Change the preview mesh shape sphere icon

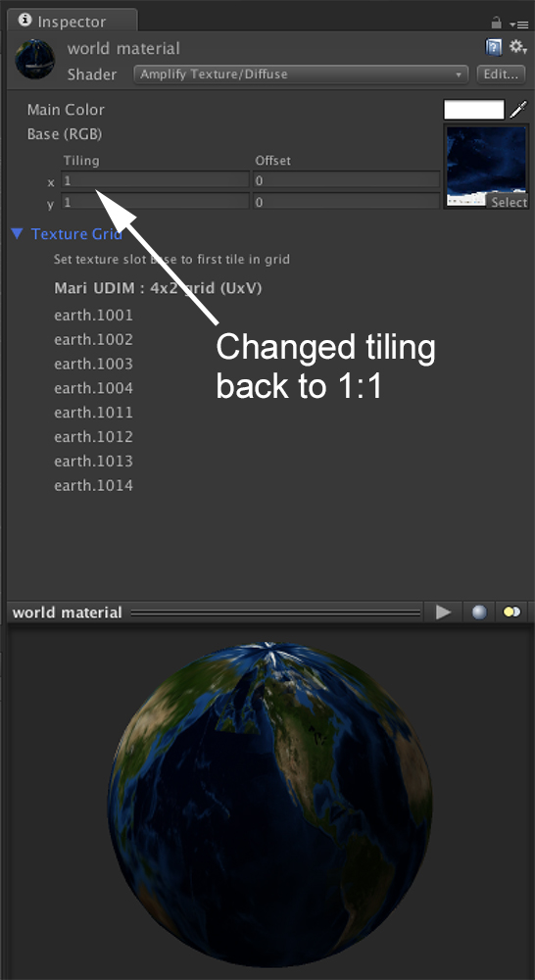479,612
